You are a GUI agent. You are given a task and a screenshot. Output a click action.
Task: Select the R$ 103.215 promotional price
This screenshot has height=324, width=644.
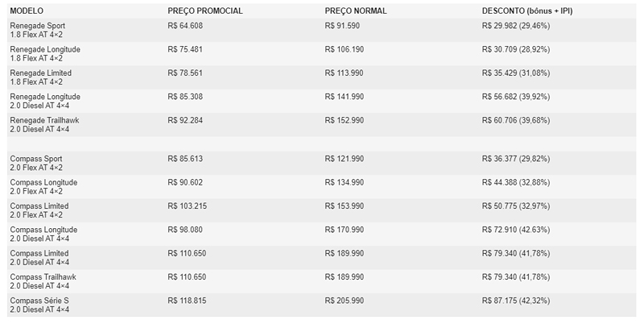(x=188, y=206)
